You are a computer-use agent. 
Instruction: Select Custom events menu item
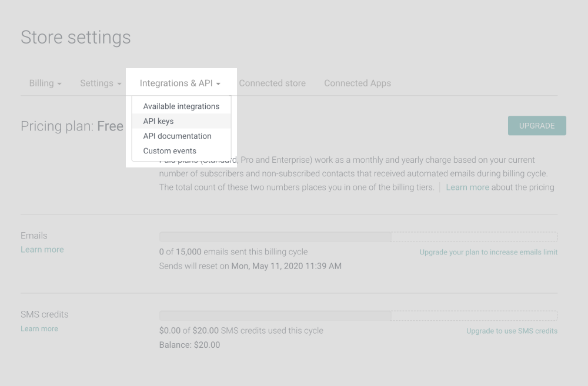click(170, 151)
